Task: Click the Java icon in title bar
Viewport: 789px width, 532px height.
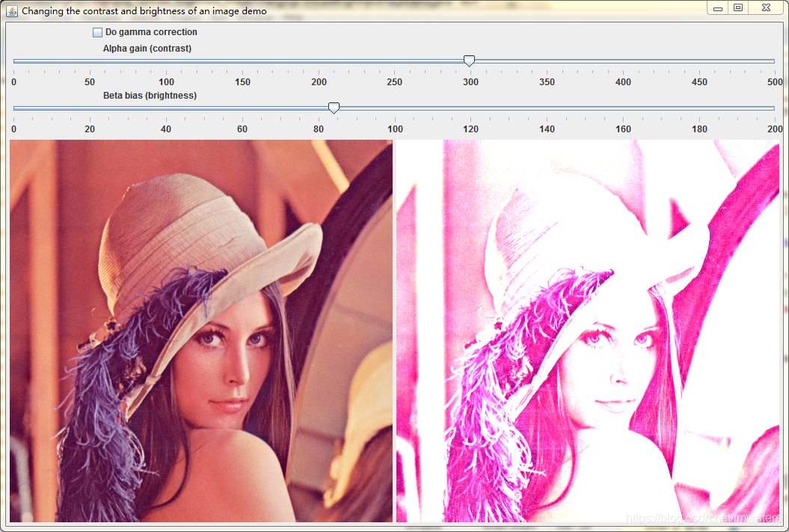Action: [x=12, y=10]
